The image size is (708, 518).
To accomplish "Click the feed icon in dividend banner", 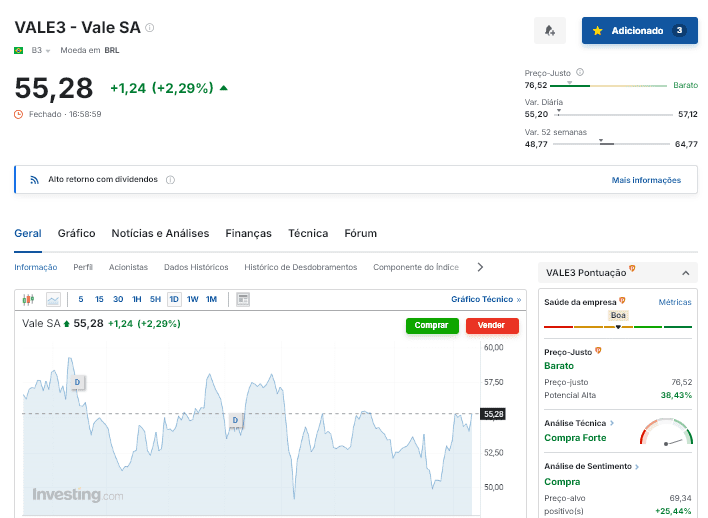I will 34,180.
